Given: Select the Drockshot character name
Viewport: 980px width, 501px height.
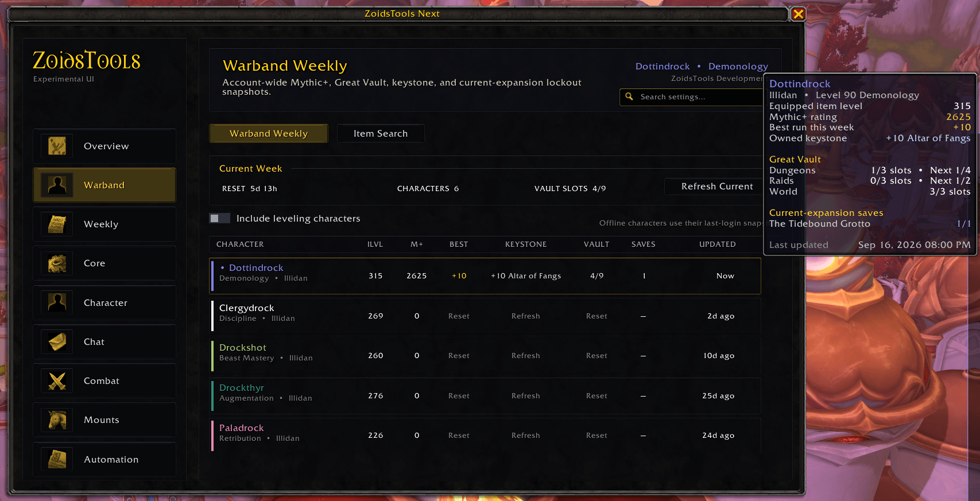Looking at the screenshot, I should 243,347.
